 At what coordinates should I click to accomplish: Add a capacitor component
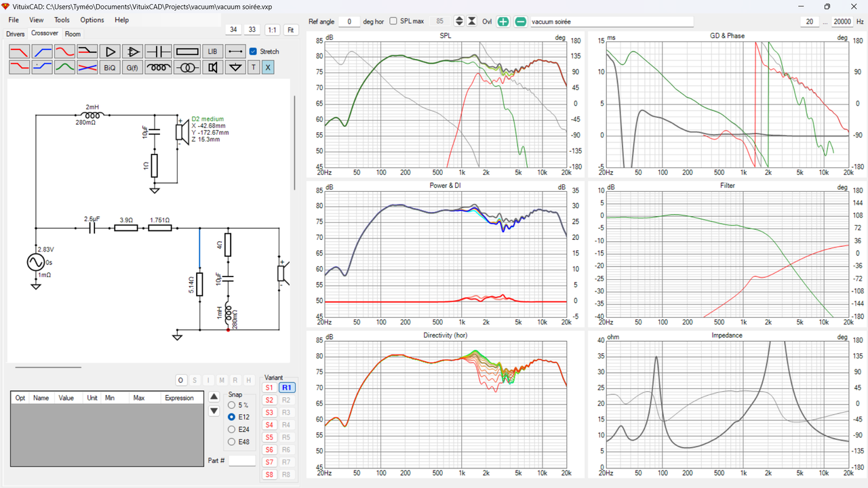[x=159, y=52]
